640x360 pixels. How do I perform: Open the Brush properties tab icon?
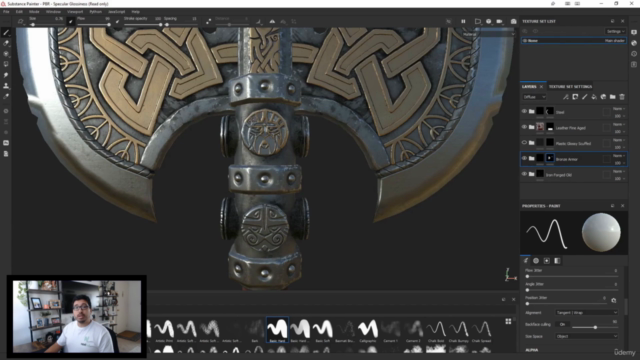[526, 260]
